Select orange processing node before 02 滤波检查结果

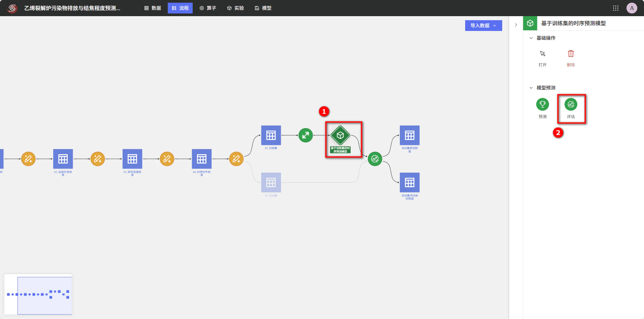[x=28, y=159]
